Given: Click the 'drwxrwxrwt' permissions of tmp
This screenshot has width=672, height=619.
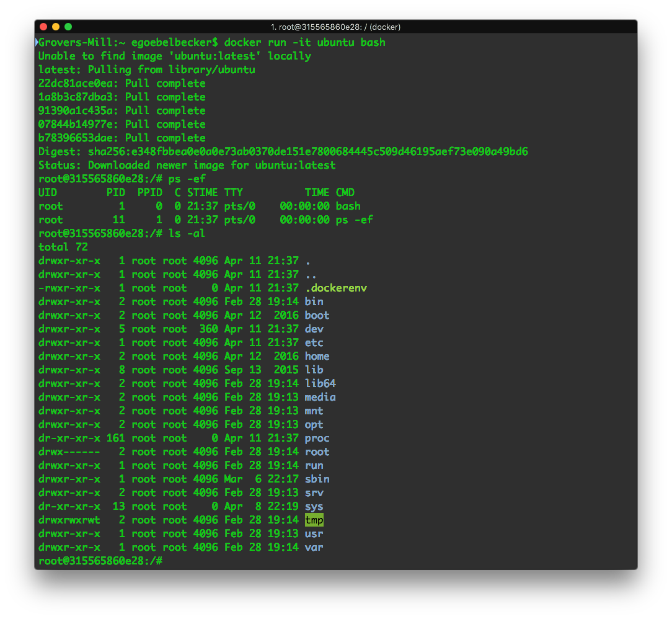Looking at the screenshot, I should click(x=69, y=520).
